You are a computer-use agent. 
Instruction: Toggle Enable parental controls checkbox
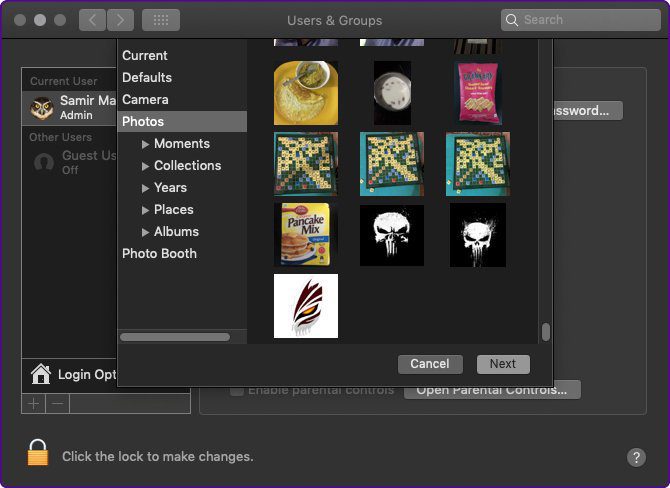click(237, 391)
